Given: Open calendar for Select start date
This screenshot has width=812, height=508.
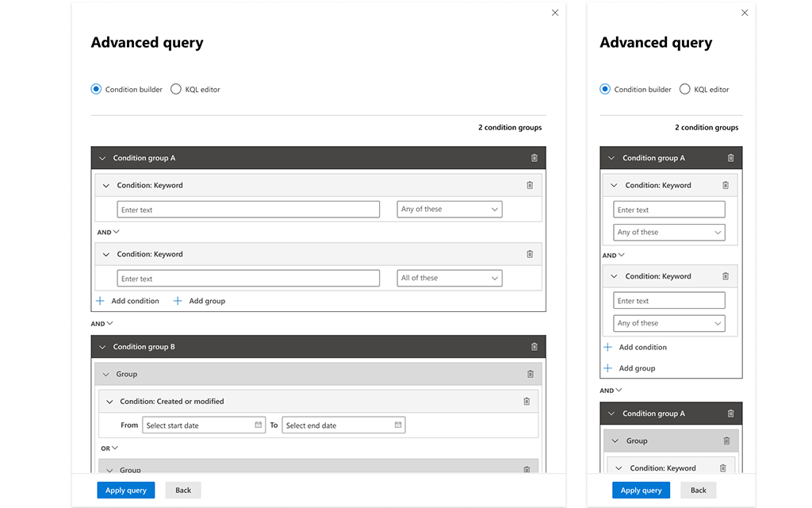Looking at the screenshot, I should tap(258, 425).
